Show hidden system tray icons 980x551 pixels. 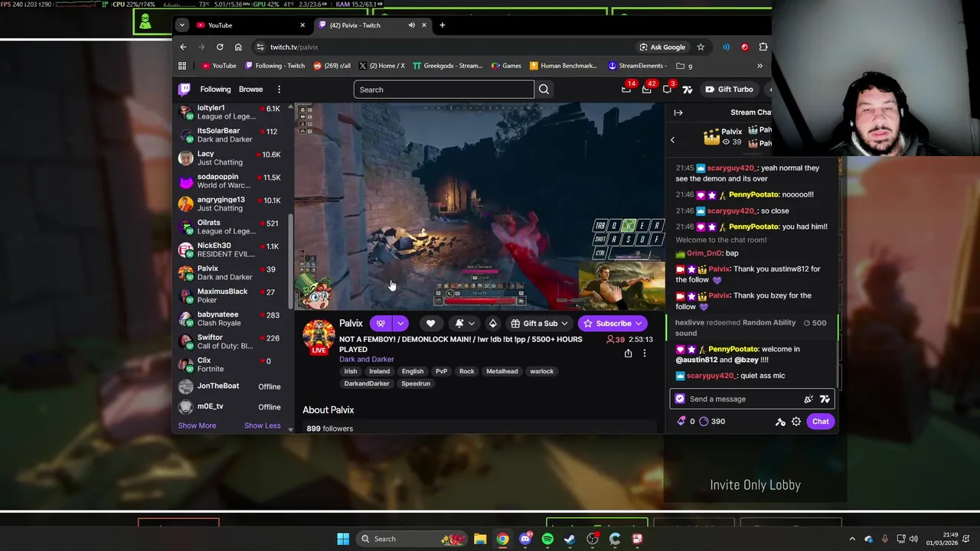tap(852, 539)
